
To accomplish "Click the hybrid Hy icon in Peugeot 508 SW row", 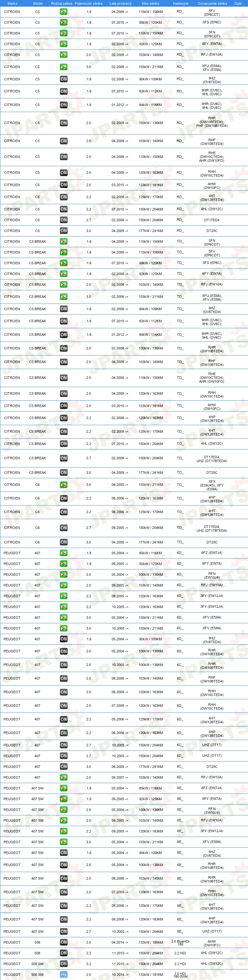I will pyautogui.click(x=64, y=974).
